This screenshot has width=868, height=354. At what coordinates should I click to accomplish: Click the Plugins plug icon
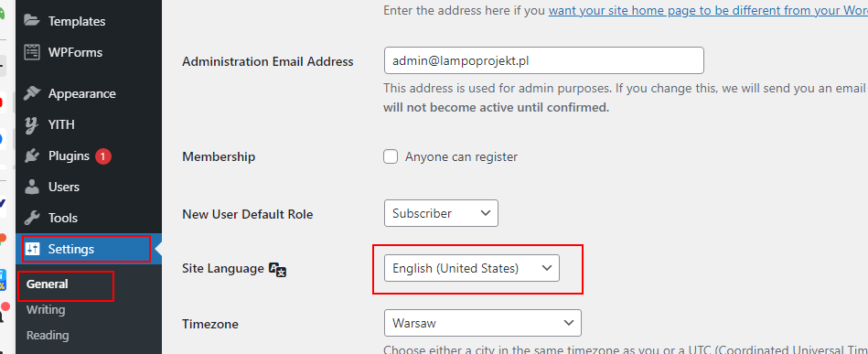click(32, 156)
